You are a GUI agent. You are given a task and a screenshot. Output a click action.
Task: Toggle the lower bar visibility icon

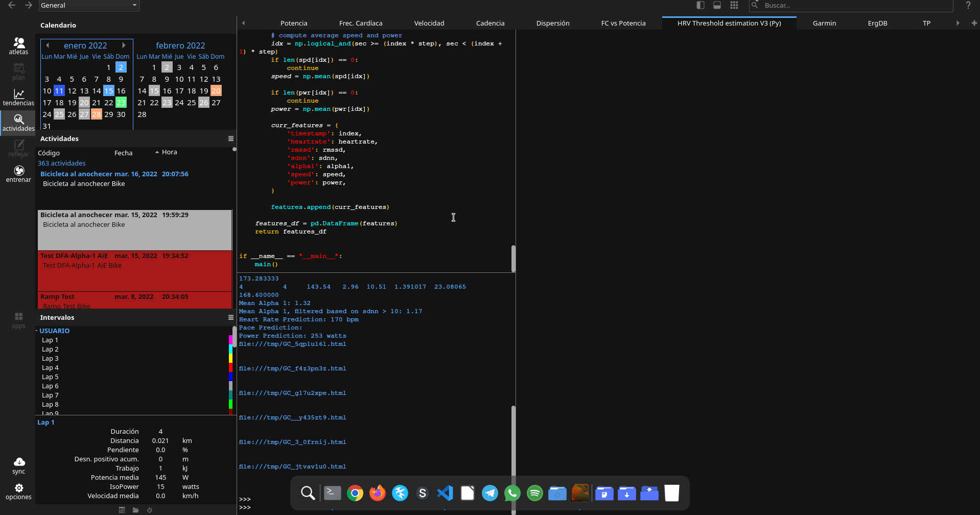[x=717, y=5]
